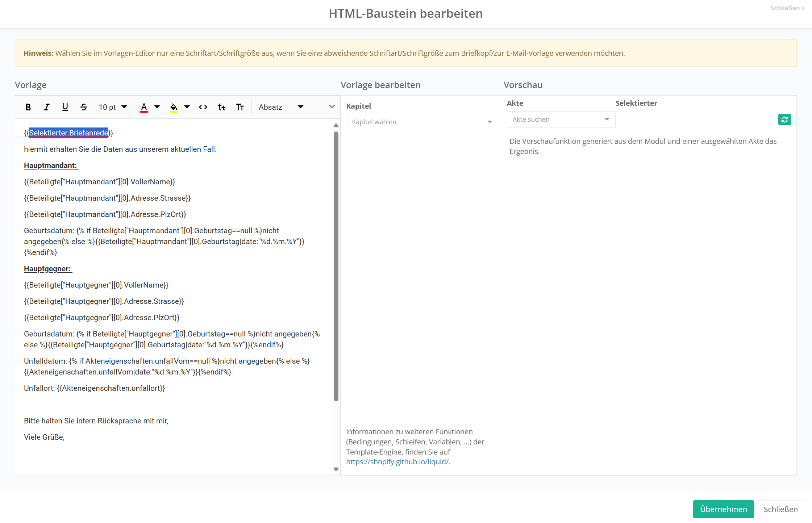Click the decrease font size icon
The width and height of the screenshot is (812, 523).
click(x=221, y=107)
